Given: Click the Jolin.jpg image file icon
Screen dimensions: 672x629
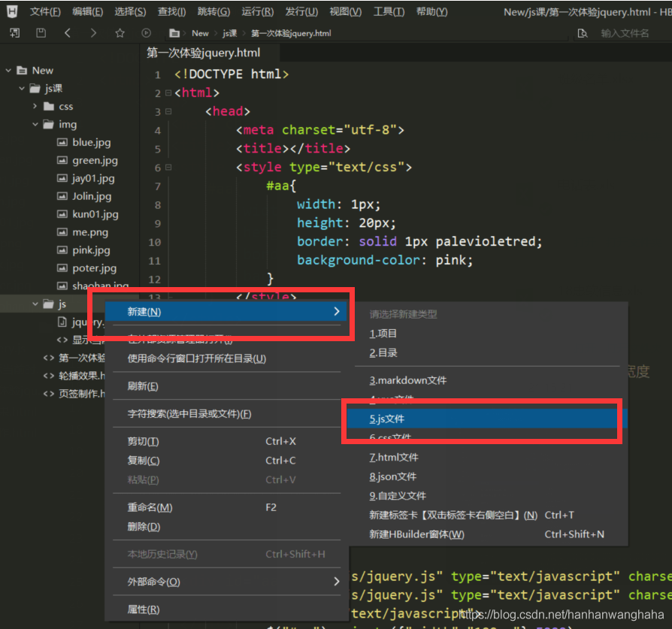Looking at the screenshot, I should 62,196.
